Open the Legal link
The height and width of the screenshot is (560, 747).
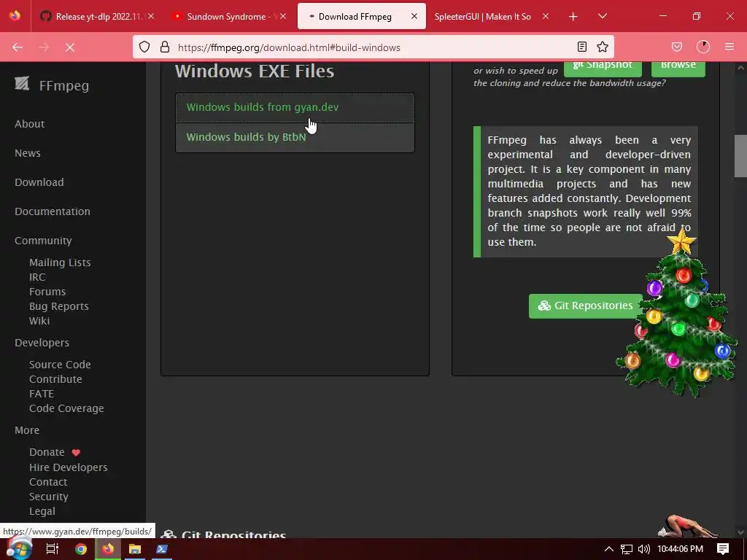(42, 511)
